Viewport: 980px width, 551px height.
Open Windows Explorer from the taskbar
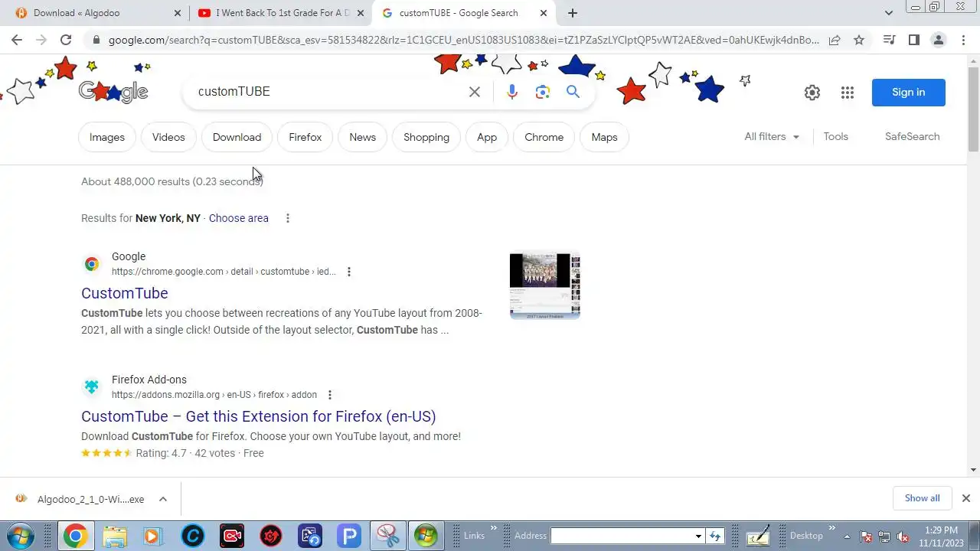click(115, 536)
